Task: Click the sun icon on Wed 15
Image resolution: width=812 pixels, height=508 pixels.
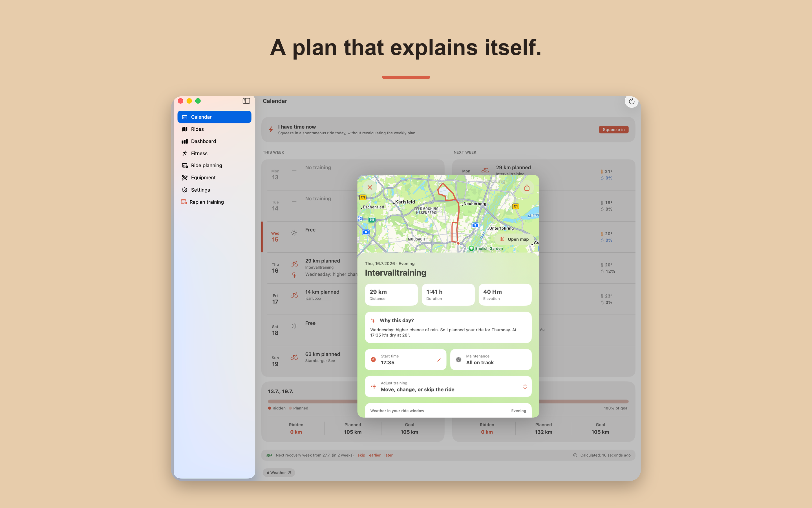Action: pos(294,233)
